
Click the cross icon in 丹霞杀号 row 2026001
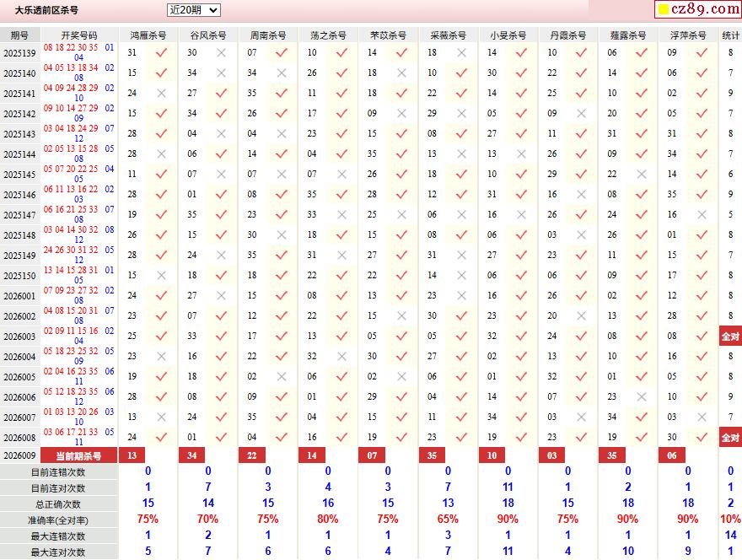coord(581,295)
